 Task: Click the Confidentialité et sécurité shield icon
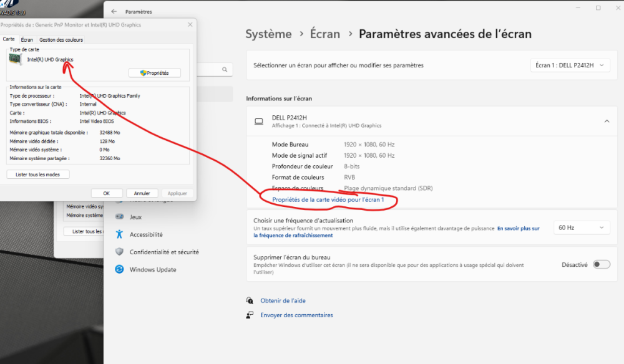pyautogui.click(x=119, y=252)
